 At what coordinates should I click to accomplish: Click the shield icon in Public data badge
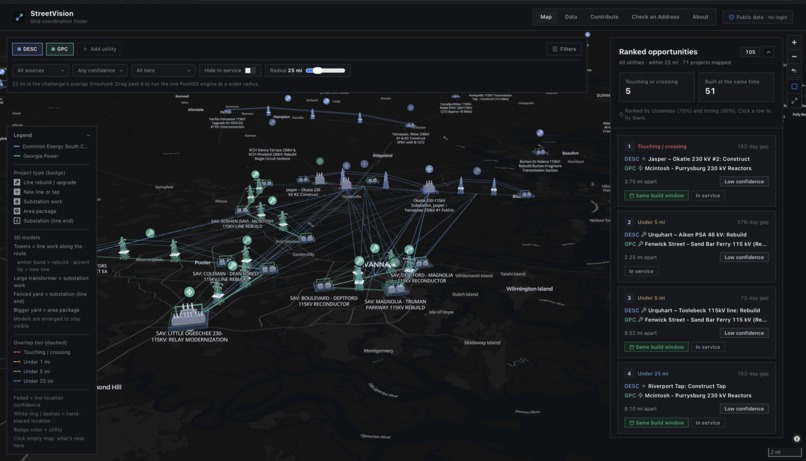click(731, 17)
